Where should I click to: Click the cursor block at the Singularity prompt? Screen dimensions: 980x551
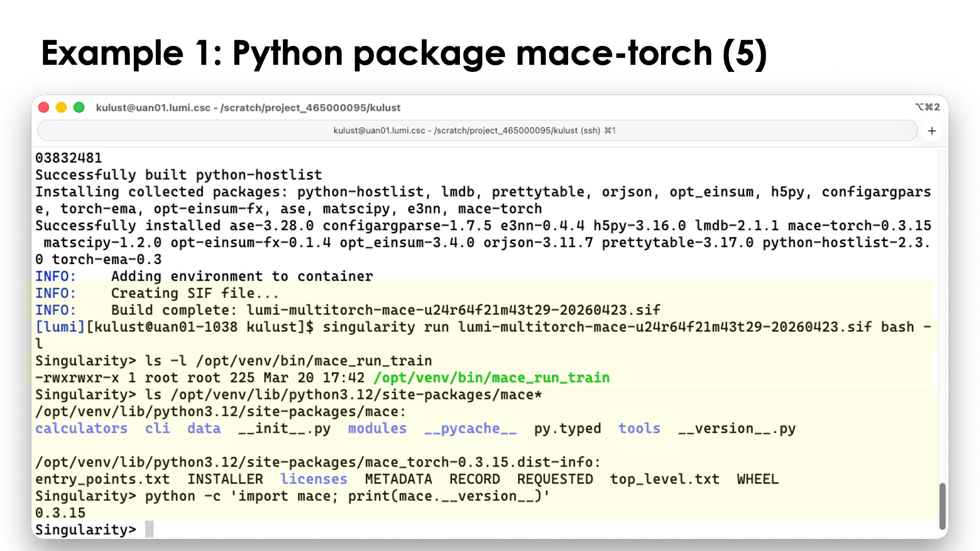tap(150, 529)
